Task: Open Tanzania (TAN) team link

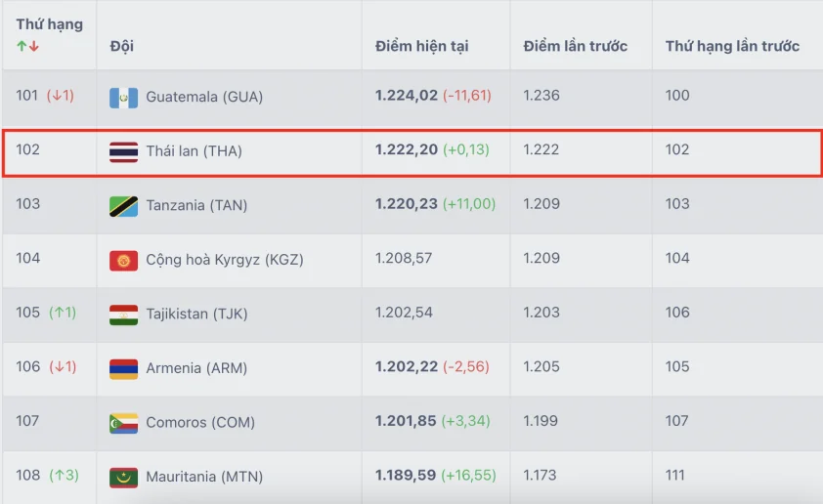Action: [x=196, y=205]
